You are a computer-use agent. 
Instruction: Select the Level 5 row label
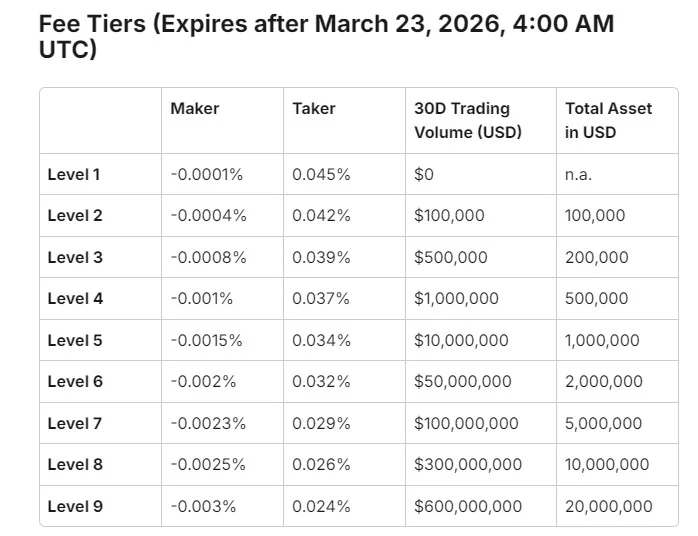tap(75, 340)
